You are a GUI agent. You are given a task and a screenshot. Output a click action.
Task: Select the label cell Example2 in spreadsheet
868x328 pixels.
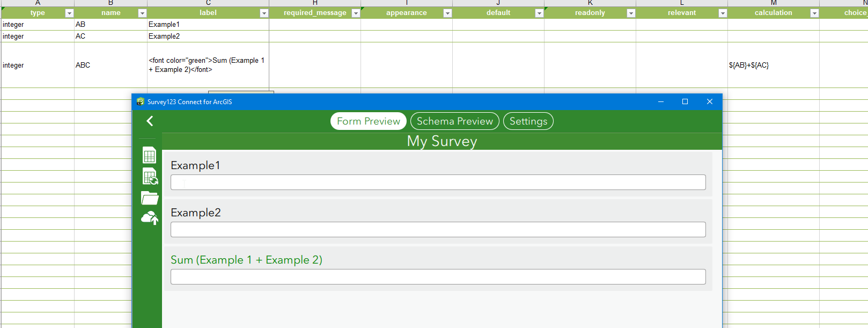click(x=208, y=36)
